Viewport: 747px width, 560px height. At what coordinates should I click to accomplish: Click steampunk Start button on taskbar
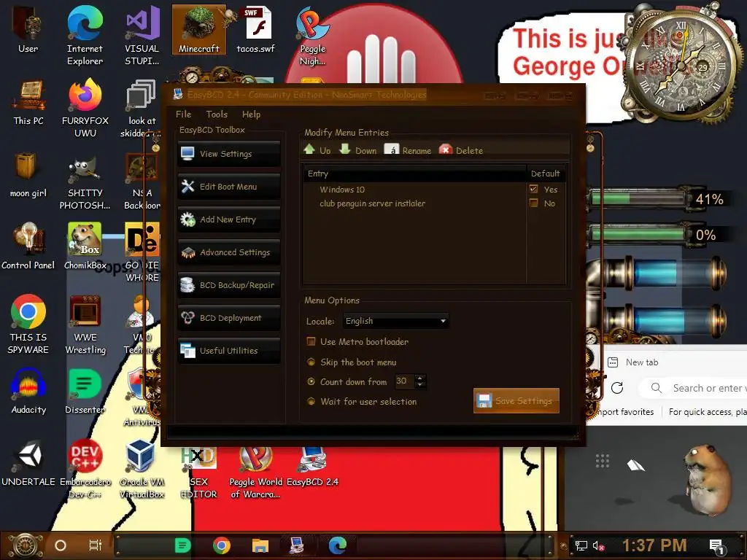[x=26, y=545]
